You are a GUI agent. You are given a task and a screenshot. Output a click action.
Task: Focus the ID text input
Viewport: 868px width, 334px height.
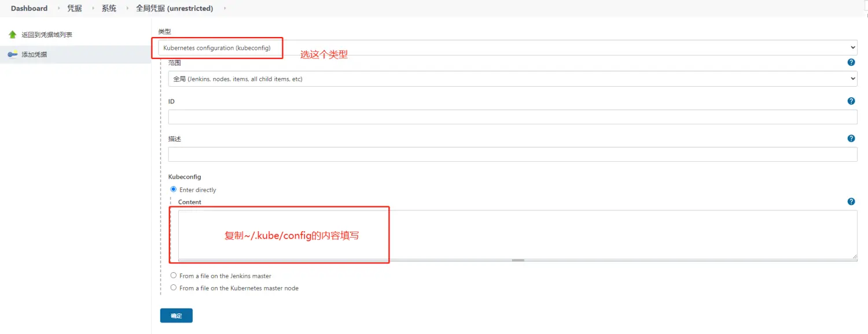coord(513,117)
